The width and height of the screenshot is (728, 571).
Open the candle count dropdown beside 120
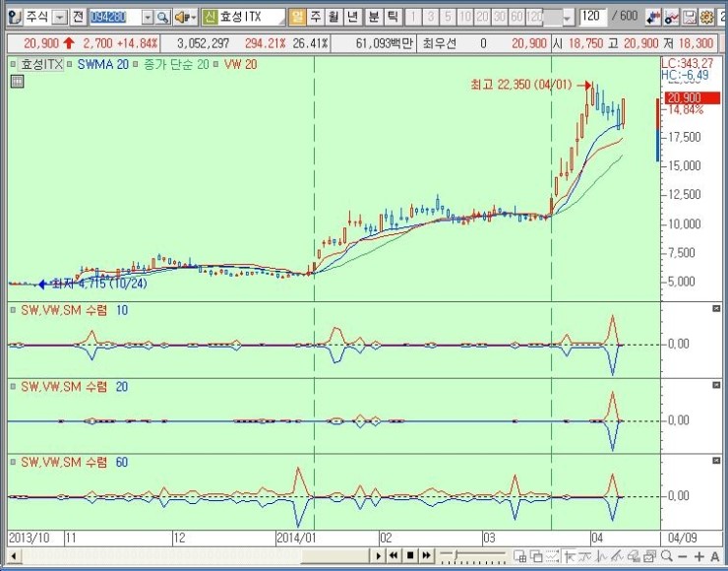coord(567,18)
